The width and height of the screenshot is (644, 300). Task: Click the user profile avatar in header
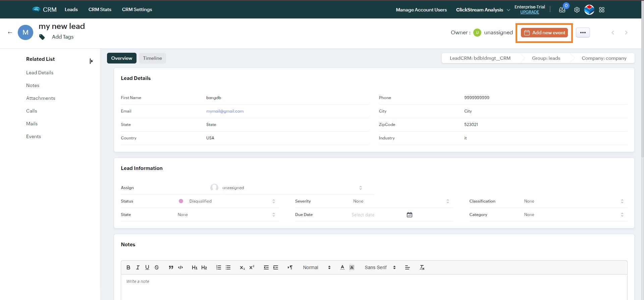point(589,10)
